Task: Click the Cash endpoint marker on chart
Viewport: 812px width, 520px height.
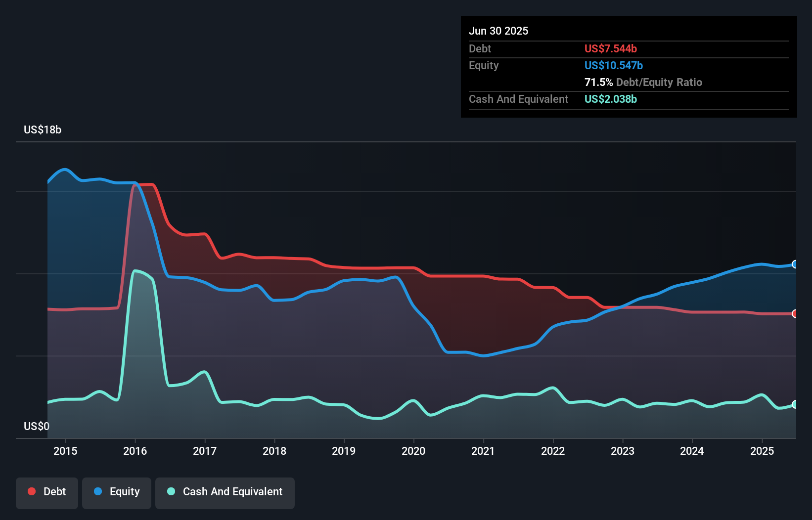Action: pos(795,404)
